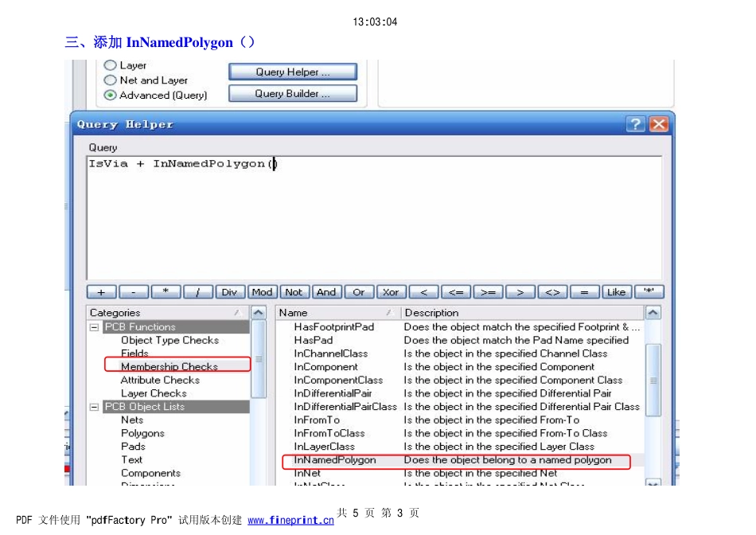Select PCB Functions category
The width and height of the screenshot is (756, 535).
176,327
